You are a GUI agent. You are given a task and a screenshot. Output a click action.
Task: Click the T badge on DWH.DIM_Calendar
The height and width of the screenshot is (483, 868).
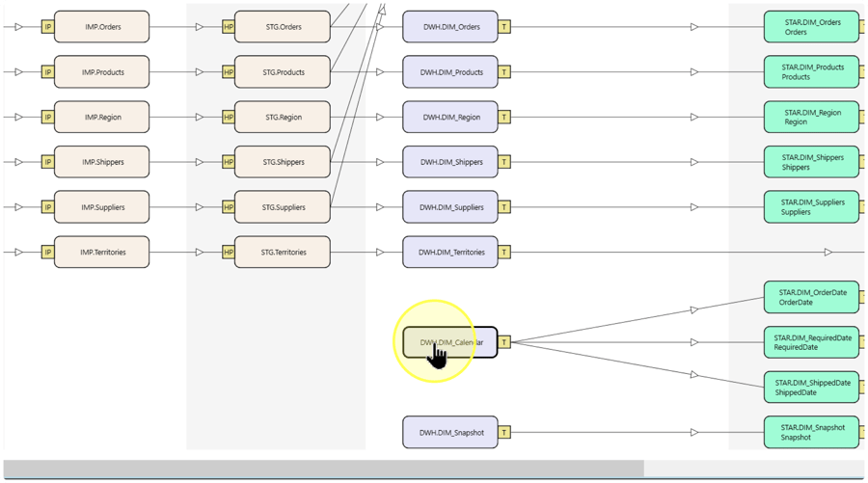coord(504,342)
